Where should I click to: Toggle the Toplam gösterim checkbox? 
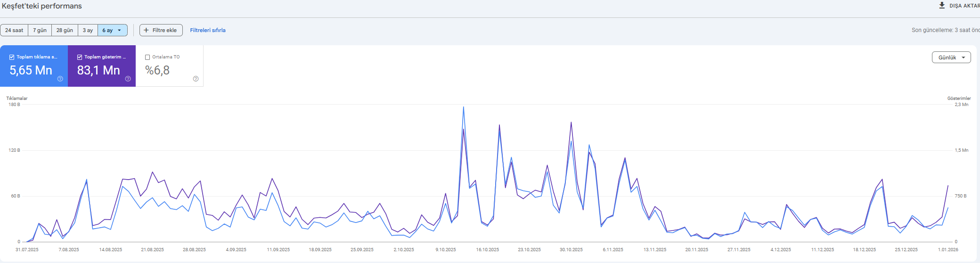(x=80, y=57)
